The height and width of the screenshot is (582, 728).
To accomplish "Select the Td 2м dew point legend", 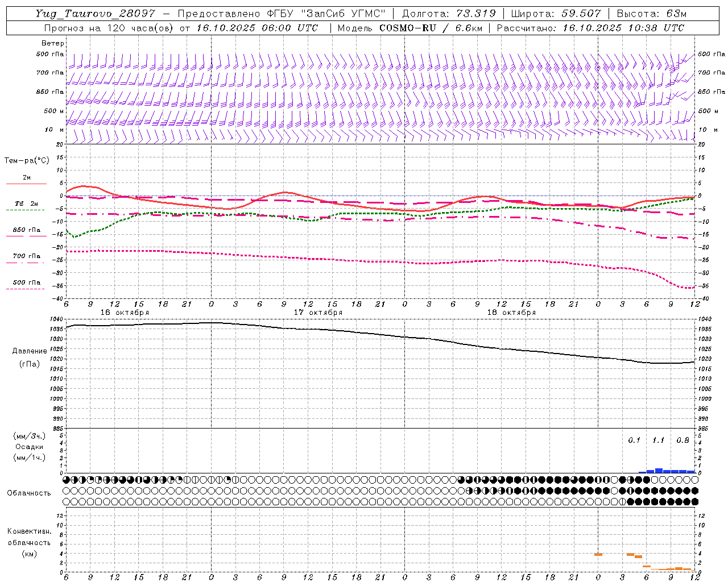I will pyautogui.click(x=26, y=206).
